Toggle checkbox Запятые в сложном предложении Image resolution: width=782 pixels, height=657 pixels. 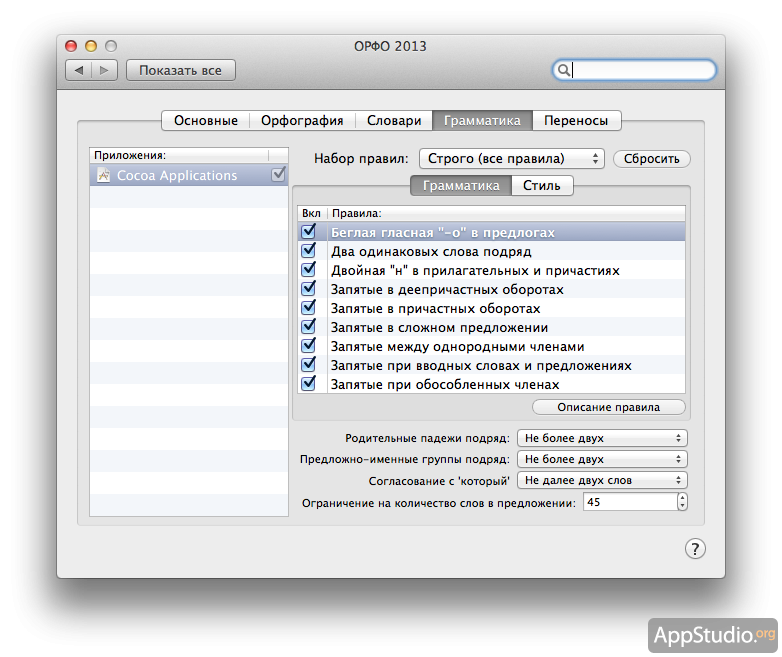[x=309, y=326]
